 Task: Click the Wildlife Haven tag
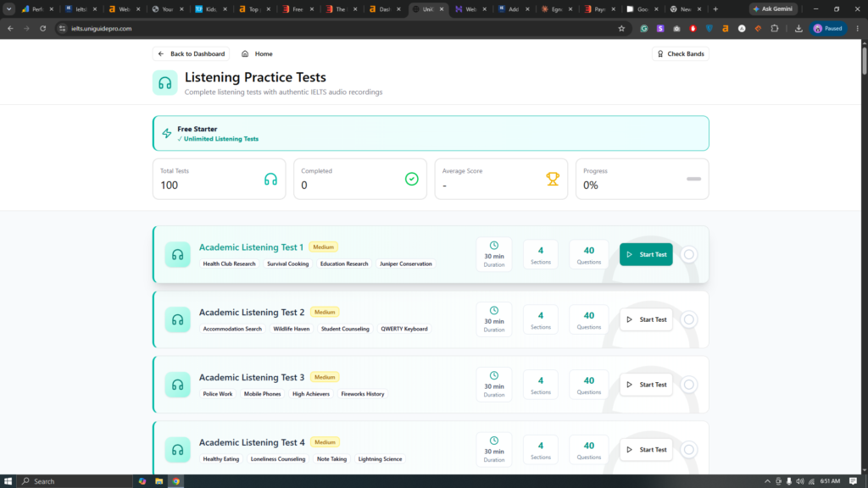292,329
